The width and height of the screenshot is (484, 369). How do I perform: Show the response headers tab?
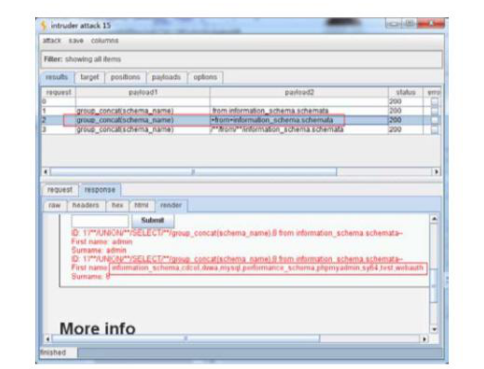(x=86, y=205)
